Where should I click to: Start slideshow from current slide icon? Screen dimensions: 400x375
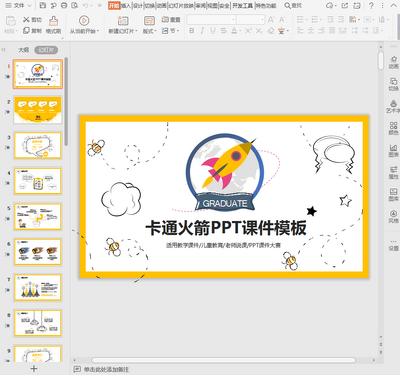[84, 21]
